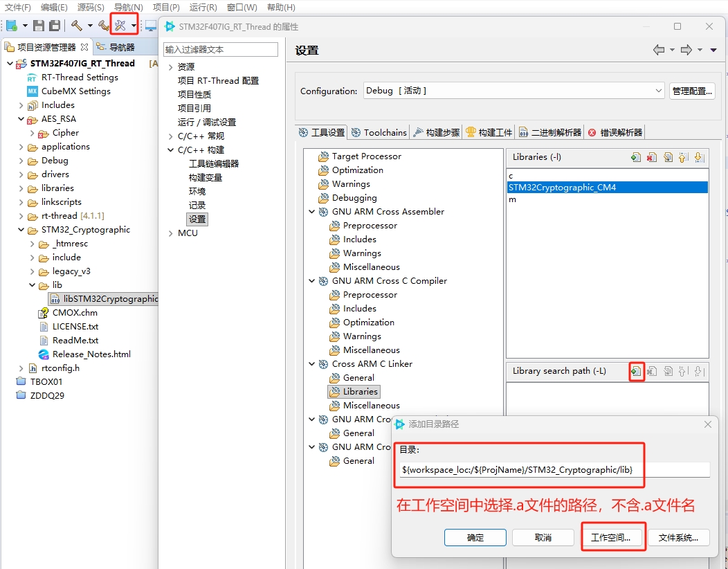728x569 pixels.
Task: Go back with the left arrow in Settings header
Action: (659, 50)
